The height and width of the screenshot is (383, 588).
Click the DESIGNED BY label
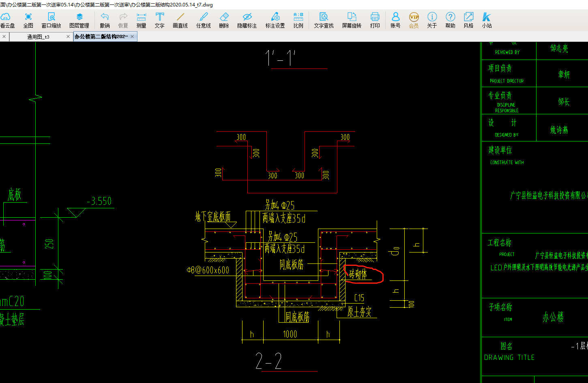(x=506, y=135)
